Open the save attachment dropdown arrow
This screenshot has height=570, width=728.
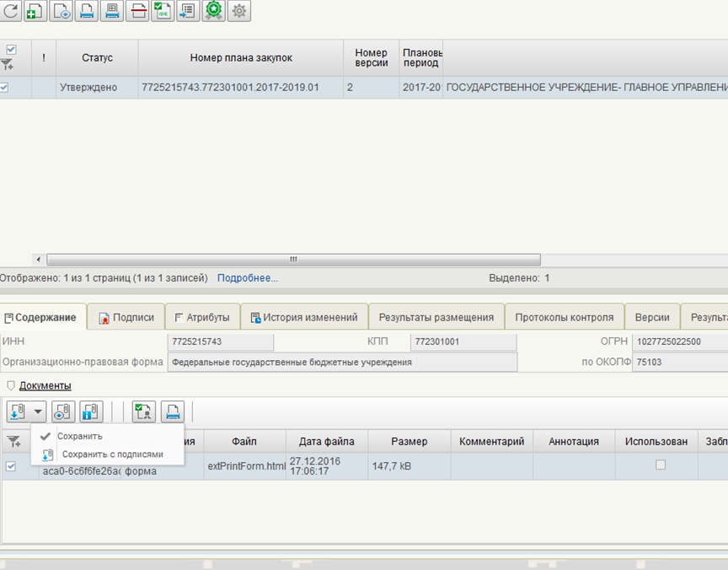(38, 411)
